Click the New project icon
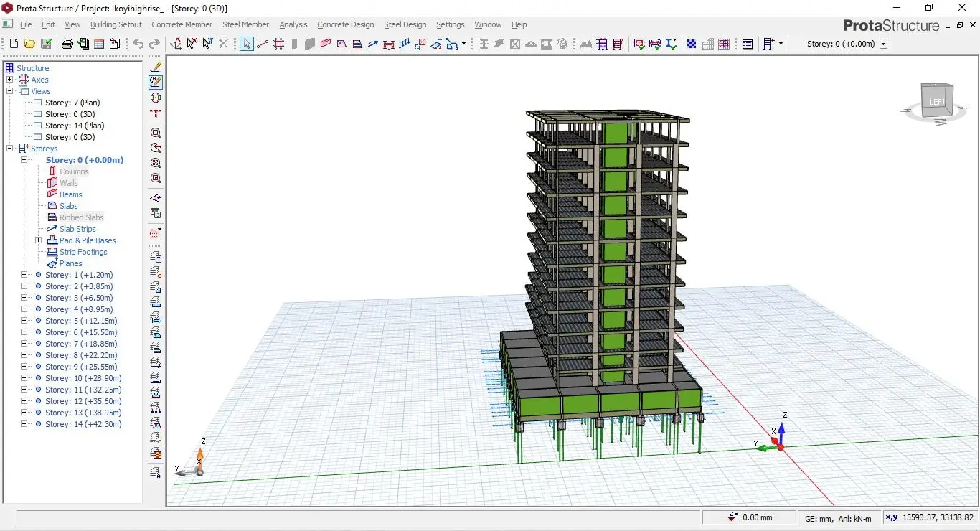980x531 pixels. coord(14,44)
